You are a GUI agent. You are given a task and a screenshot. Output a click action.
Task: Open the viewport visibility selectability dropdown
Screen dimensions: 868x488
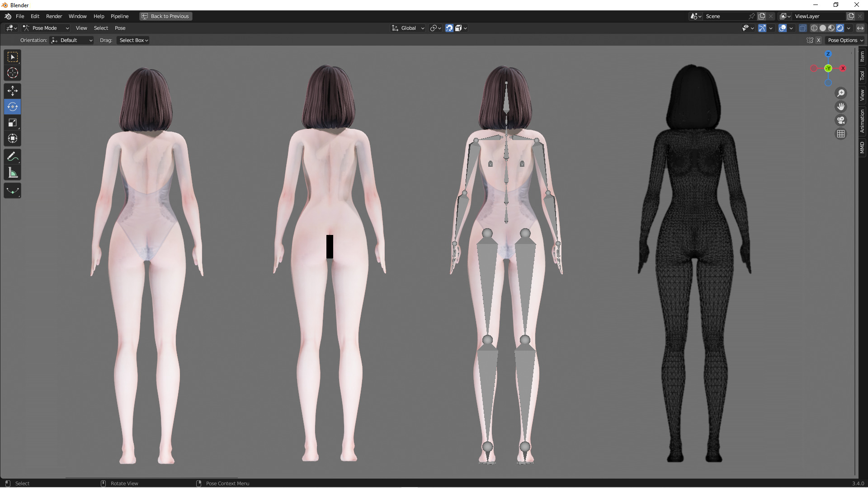pyautogui.click(x=748, y=28)
